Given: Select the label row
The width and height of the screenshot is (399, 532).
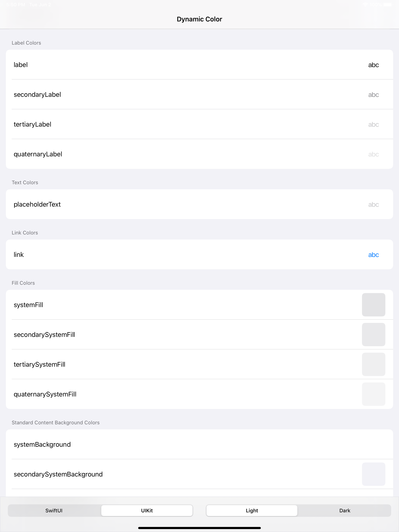Looking at the screenshot, I should click(x=199, y=64).
